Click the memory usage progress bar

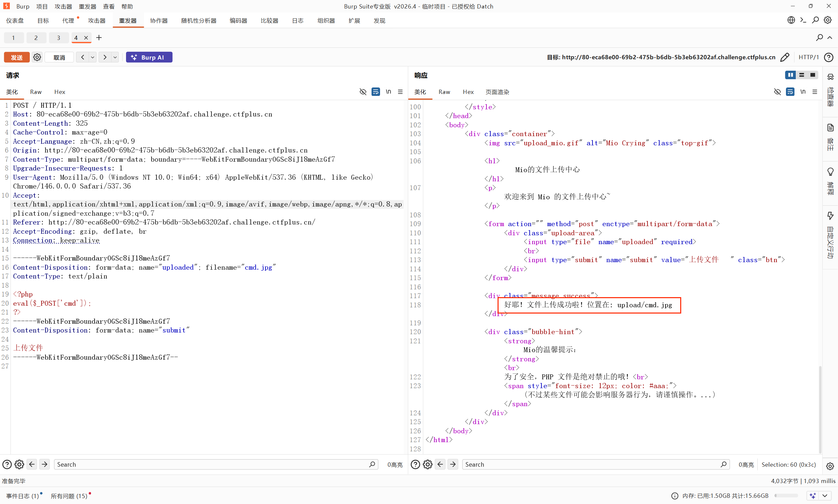(x=786, y=496)
